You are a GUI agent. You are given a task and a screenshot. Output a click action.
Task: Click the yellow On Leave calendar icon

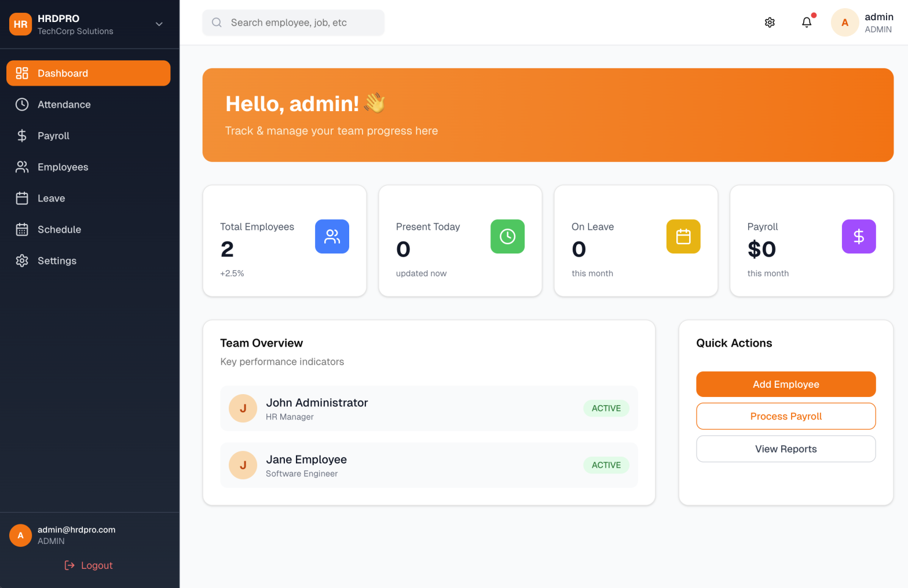coord(683,236)
